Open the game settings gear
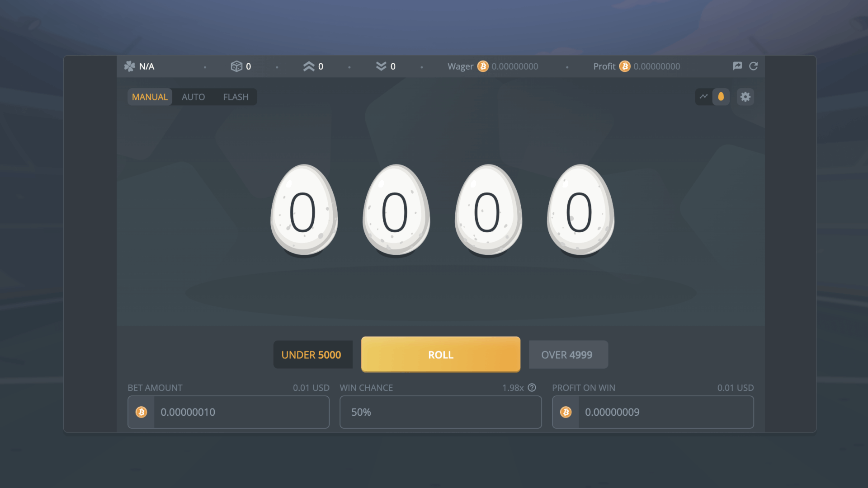The image size is (868, 488). click(745, 97)
